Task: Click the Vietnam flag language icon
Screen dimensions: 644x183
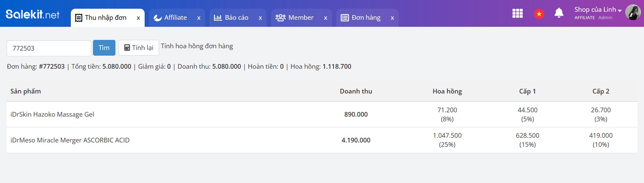Action: tap(539, 14)
